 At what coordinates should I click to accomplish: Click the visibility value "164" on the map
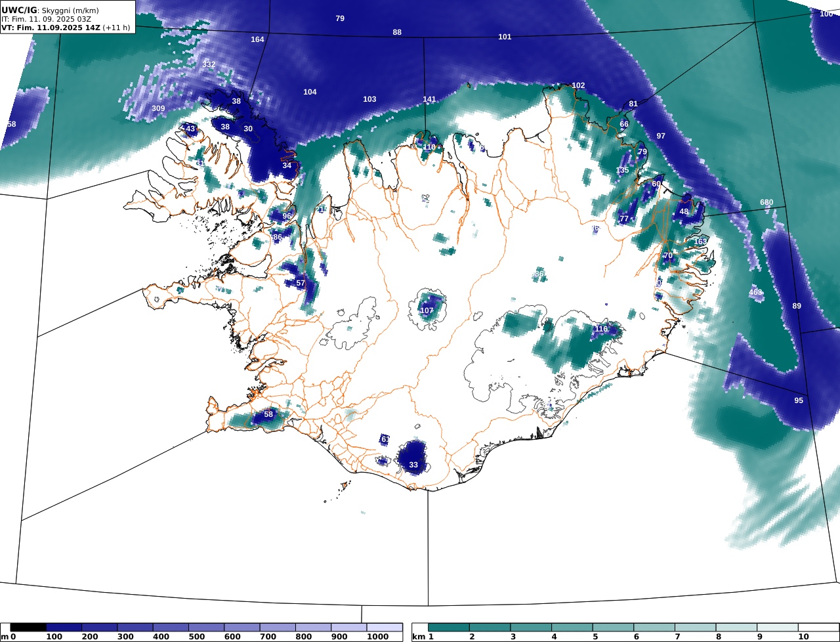(x=257, y=39)
